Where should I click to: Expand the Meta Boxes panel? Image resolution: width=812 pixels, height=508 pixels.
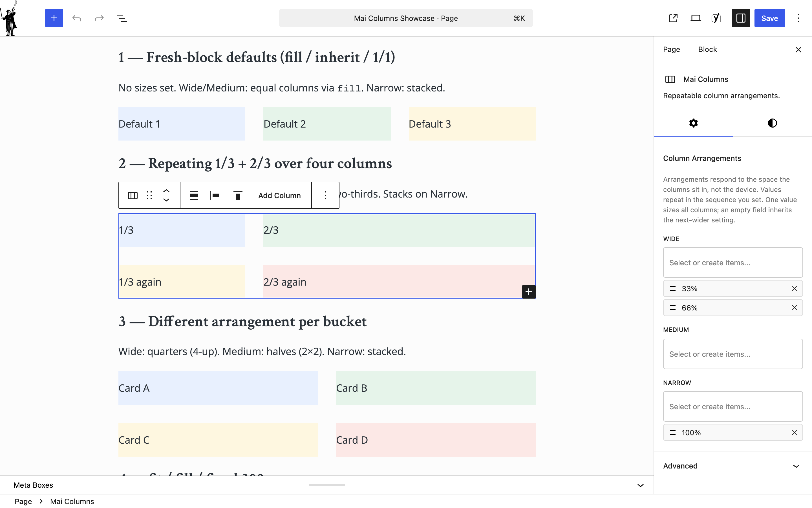click(640, 485)
